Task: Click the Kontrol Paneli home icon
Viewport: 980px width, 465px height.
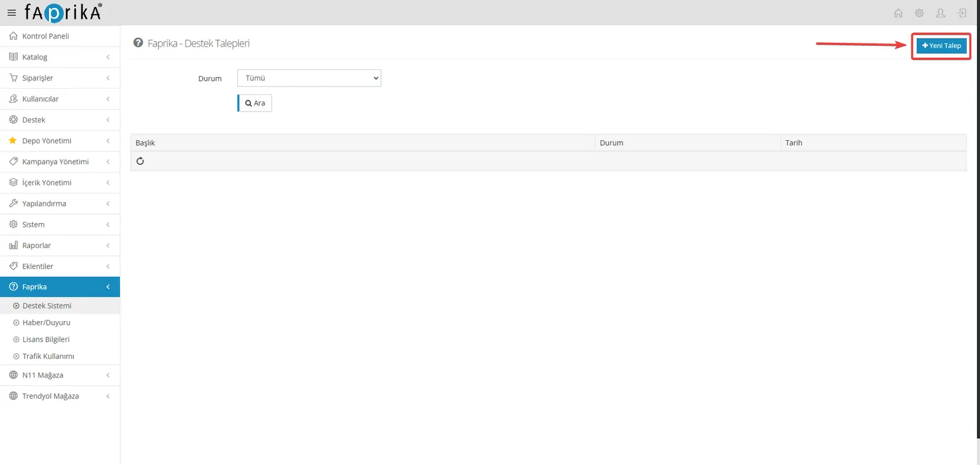Action: click(13, 36)
